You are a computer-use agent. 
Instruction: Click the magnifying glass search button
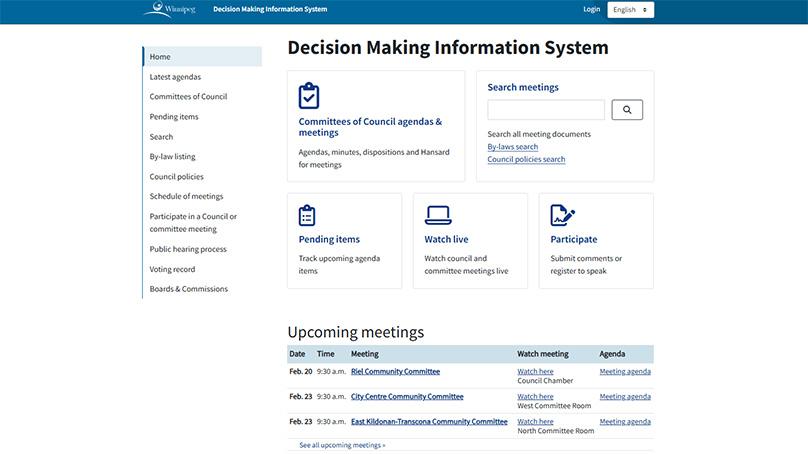pyautogui.click(x=627, y=110)
